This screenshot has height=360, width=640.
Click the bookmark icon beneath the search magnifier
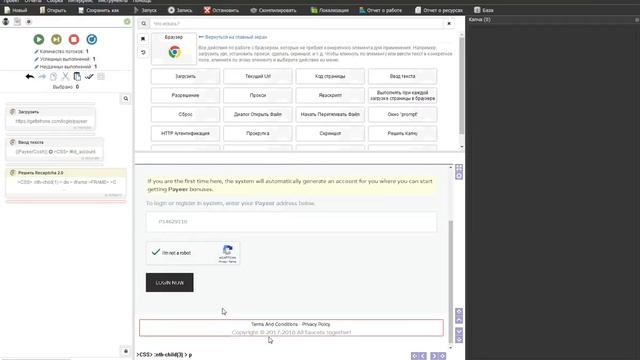point(143,39)
